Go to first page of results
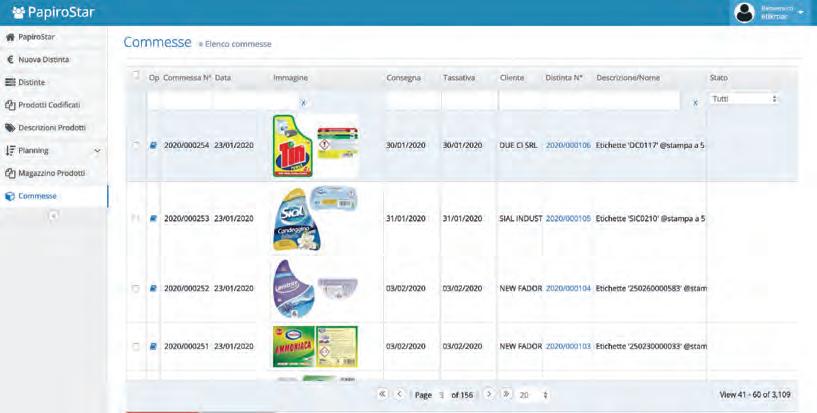817x413 pixels. pyautogui.click(x=382, y=394)
